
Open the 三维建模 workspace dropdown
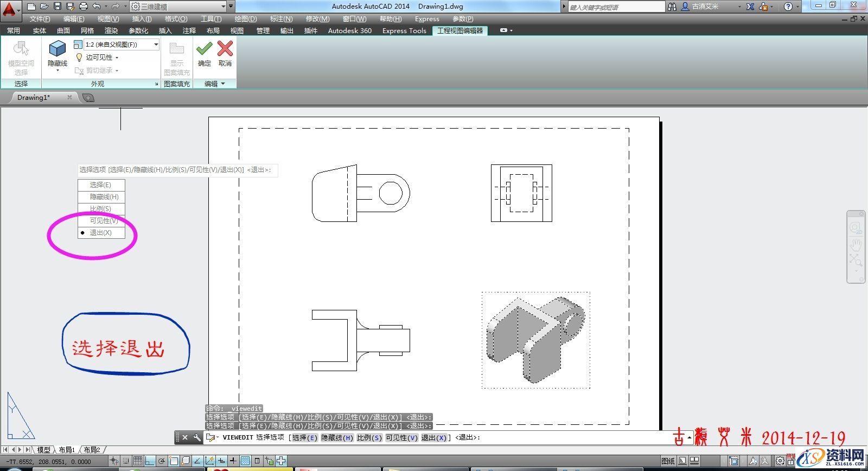pos(224,7)
